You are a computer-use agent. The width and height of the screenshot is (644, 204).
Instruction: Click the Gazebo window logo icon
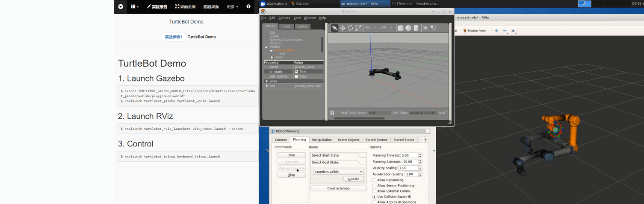[263, 12]
